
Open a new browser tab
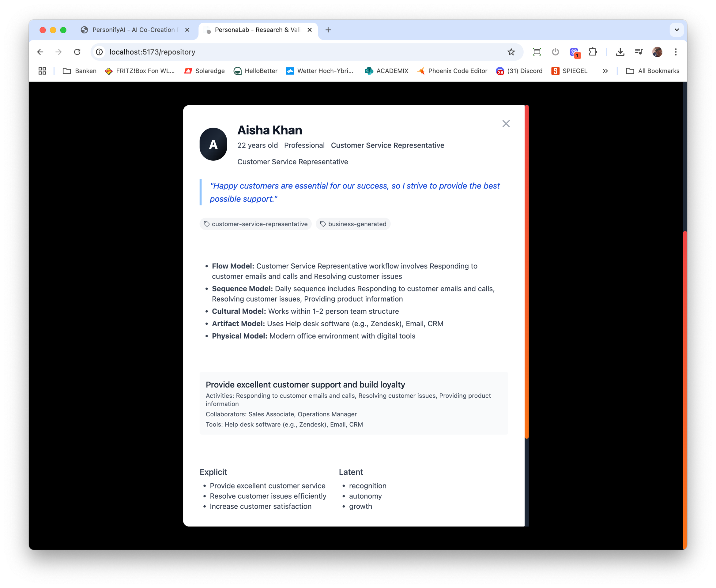(327, 30)
